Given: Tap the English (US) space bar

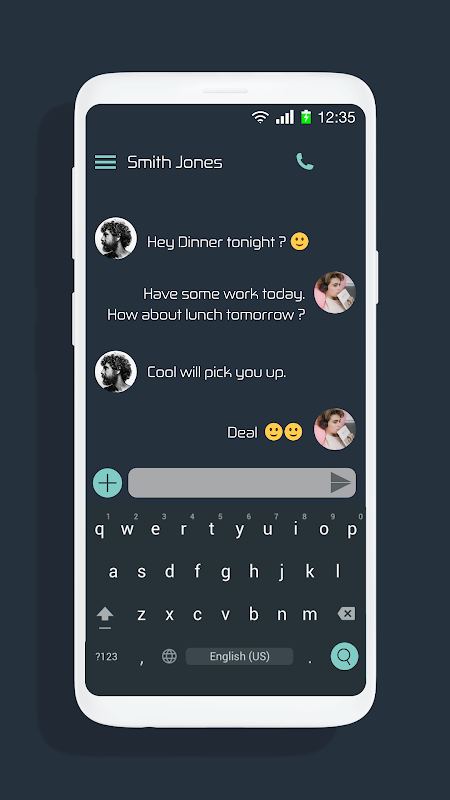Looking at the screenshot, I should click(239, 656).
